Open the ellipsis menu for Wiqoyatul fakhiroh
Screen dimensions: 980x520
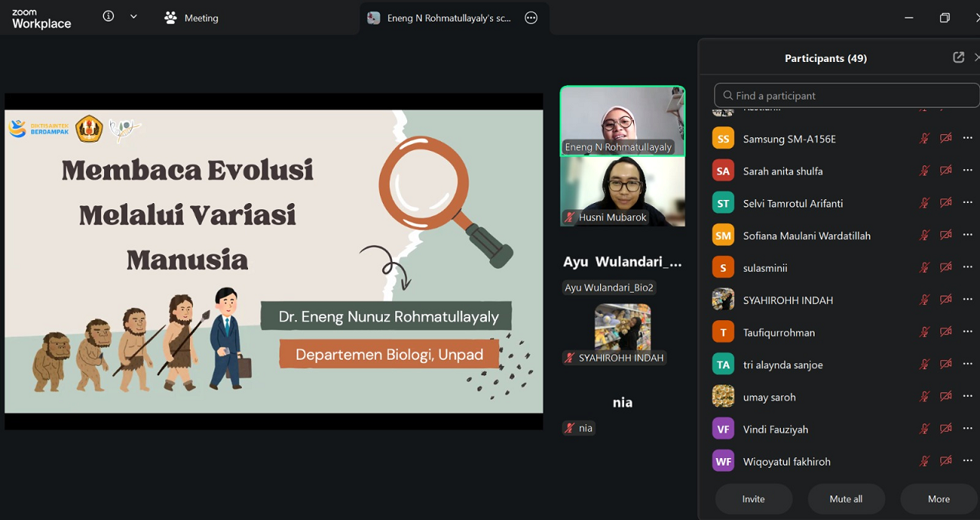pyautogui.click(x=968, y=461)
